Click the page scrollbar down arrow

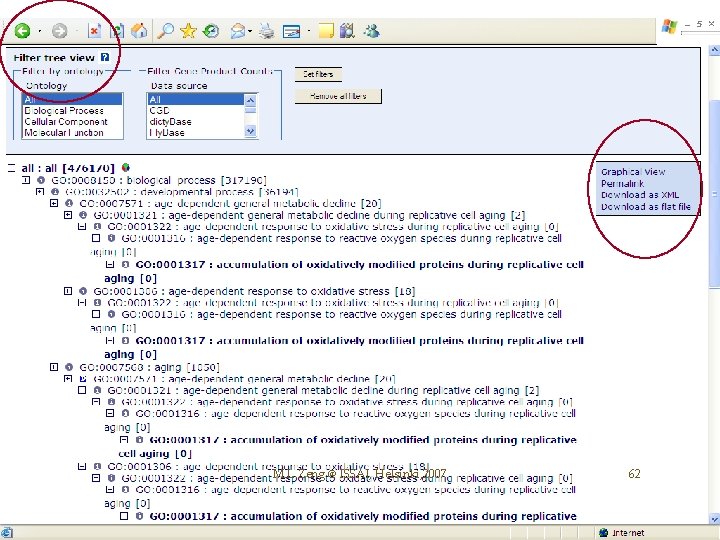click(x=714, y=519)
